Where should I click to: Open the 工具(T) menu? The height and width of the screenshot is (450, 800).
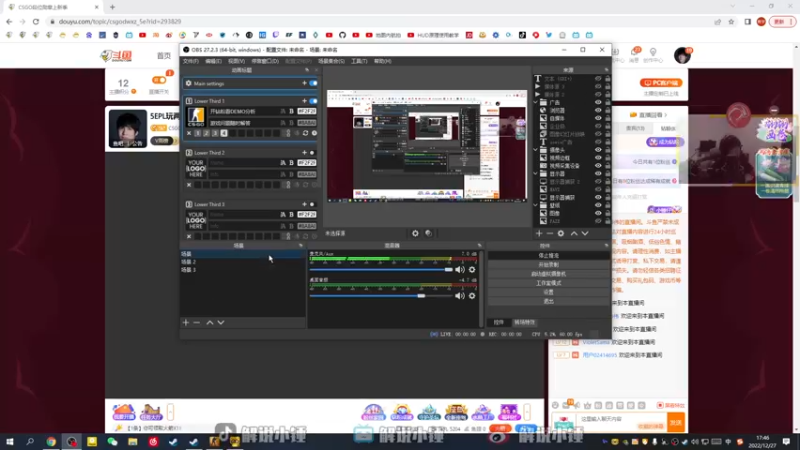click(x=359, y=61)
